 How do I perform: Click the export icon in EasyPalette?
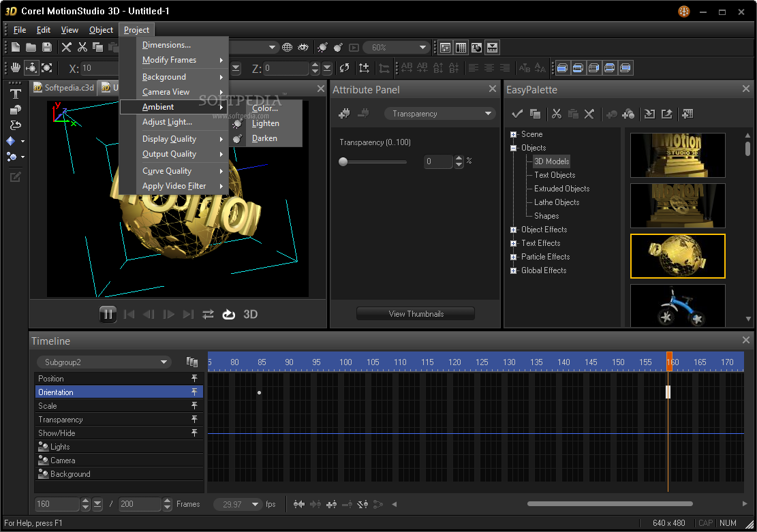667,114
